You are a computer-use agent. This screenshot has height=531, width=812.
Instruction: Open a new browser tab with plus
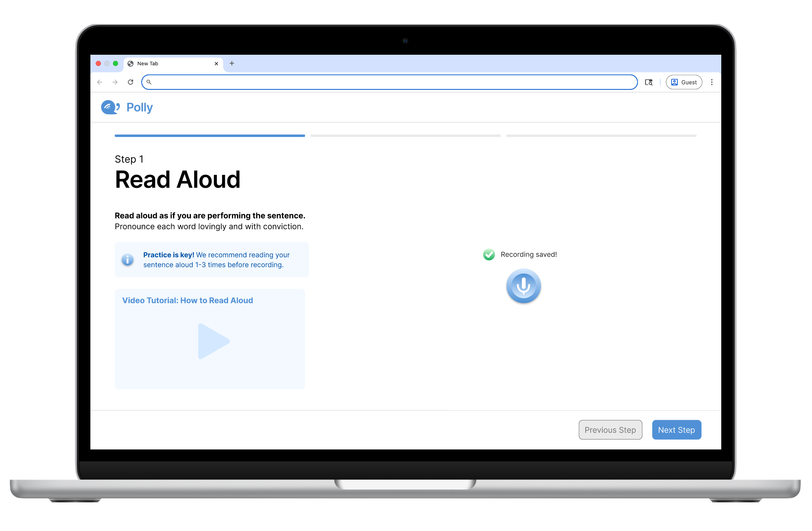coord(232,64)
